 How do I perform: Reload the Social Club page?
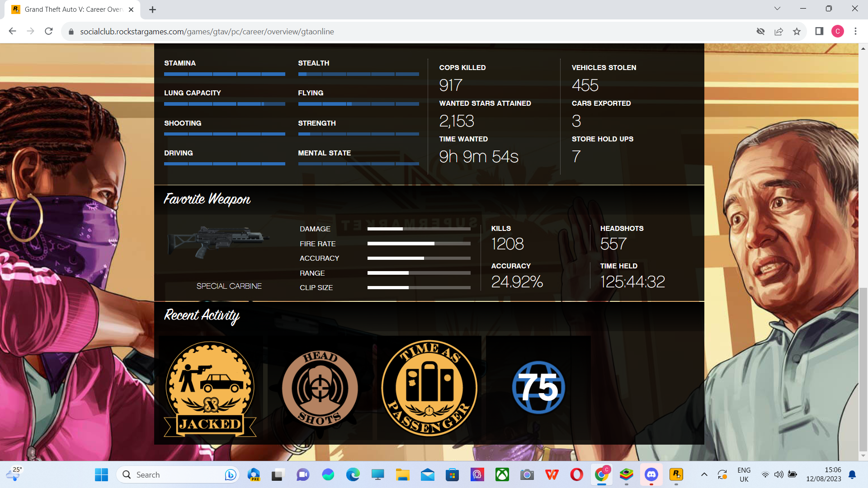(49, 32)
